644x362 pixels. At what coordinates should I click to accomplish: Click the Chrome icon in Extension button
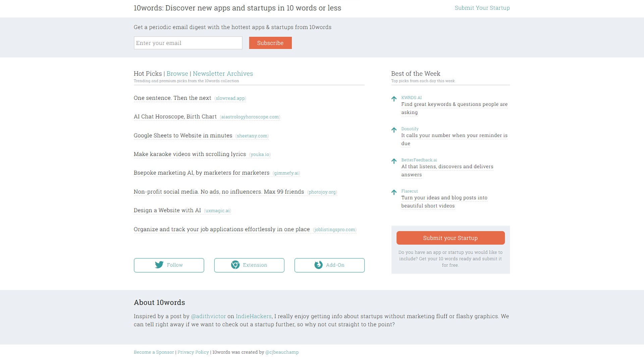[235, 265]
